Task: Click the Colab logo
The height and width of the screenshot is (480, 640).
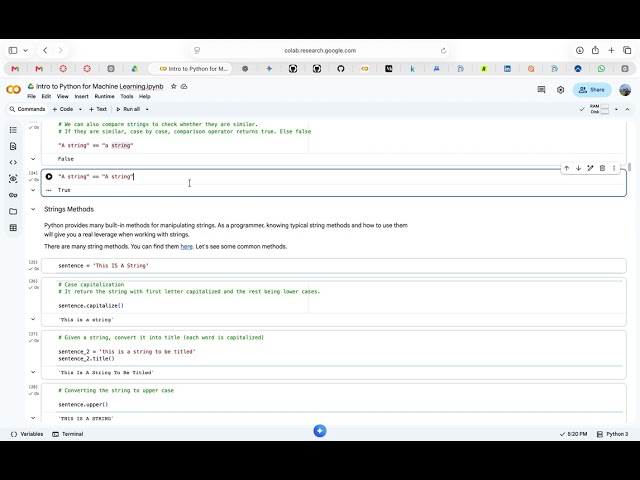Action: coord(13,90)
